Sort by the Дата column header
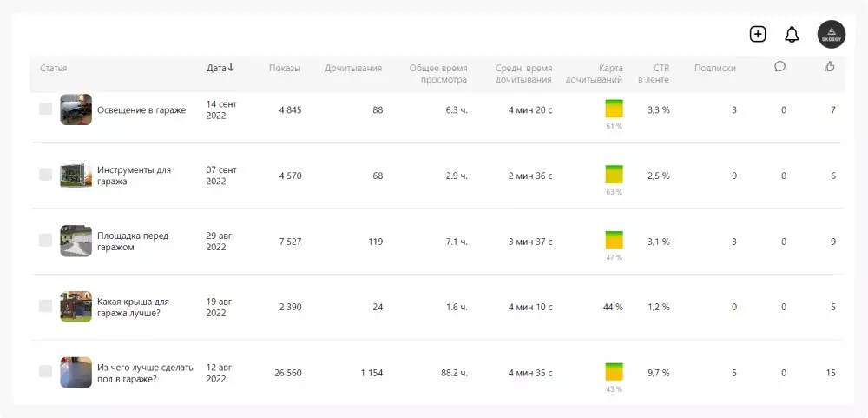This screenshot has width=868, height=418. coord(216,68)
